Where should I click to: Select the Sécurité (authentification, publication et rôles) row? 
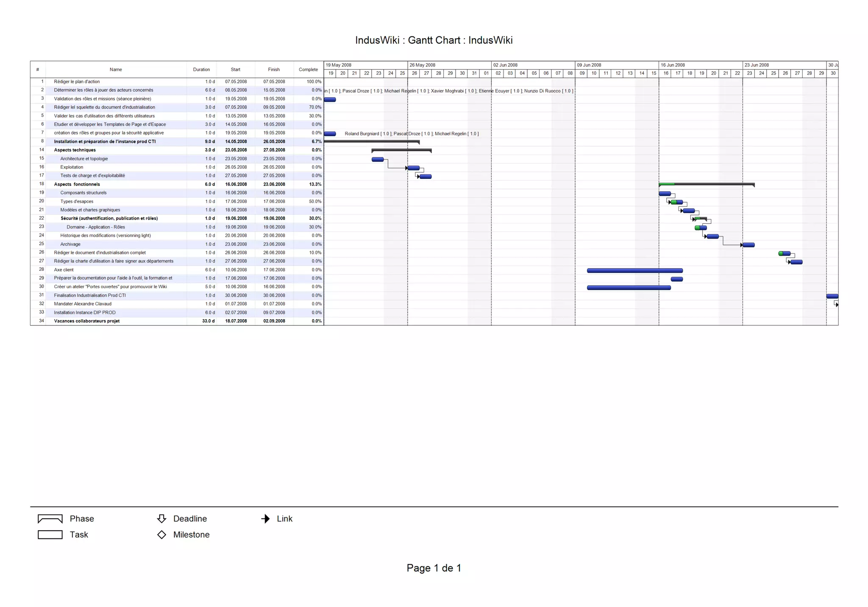[109, 218]
